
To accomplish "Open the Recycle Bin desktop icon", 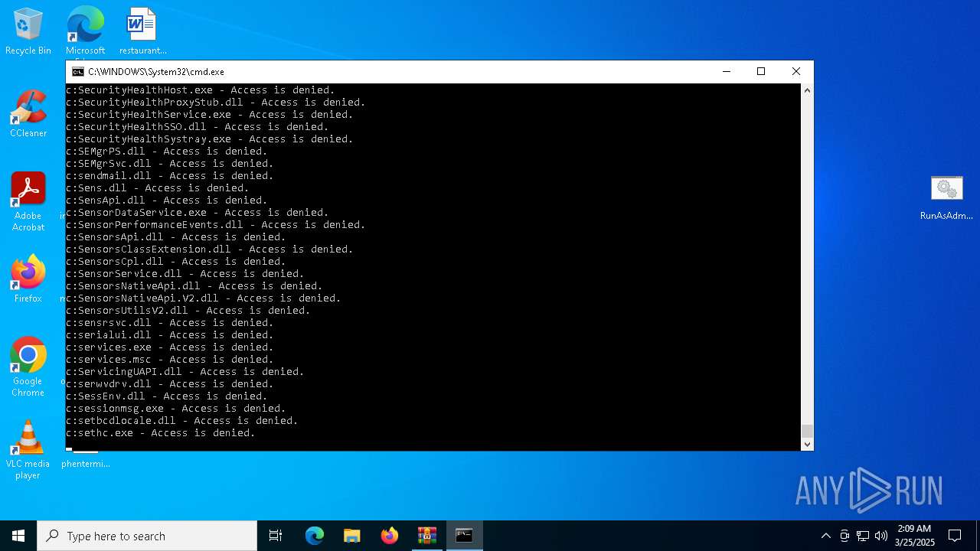I will [28, 31].
